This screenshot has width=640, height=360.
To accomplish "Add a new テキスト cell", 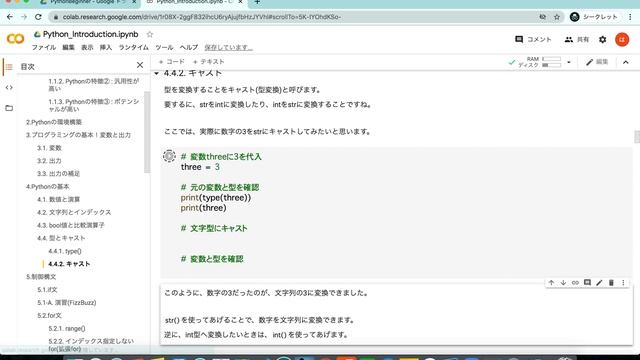I will coord(209,62).
